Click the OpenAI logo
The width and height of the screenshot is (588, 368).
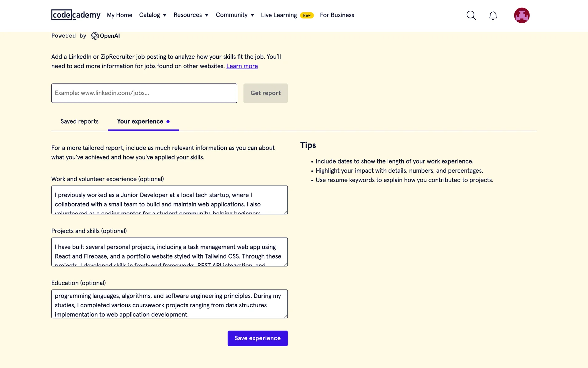(x=106, y=36)
